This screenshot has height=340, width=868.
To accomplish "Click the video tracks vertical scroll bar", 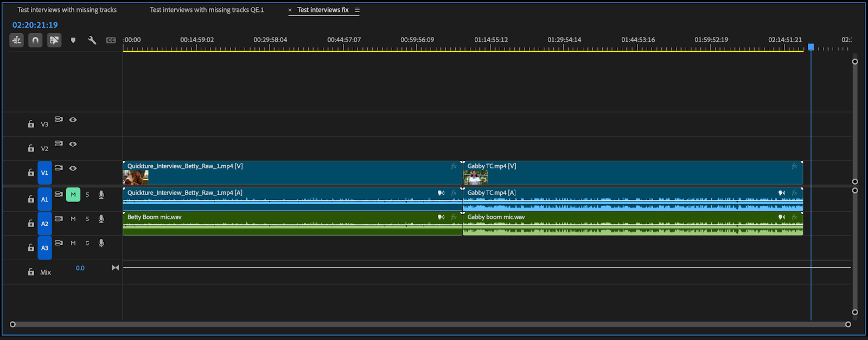I will (855, 122).
